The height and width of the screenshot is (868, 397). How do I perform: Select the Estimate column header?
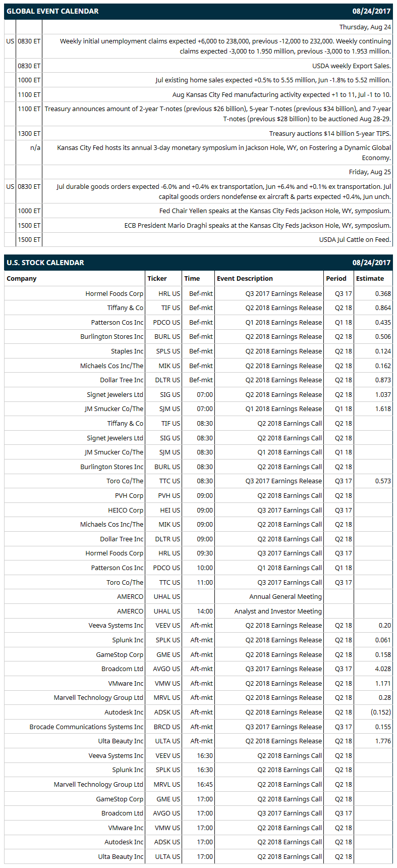click(370, 278)
